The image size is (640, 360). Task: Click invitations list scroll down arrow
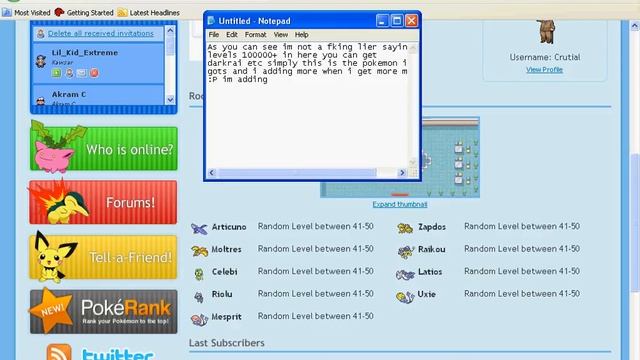click(x=170, y=99)
